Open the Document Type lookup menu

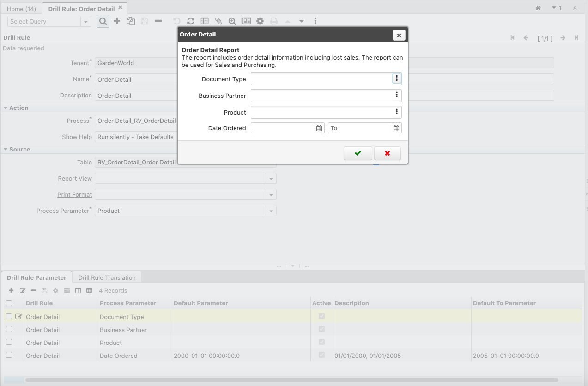coord(396,79)
